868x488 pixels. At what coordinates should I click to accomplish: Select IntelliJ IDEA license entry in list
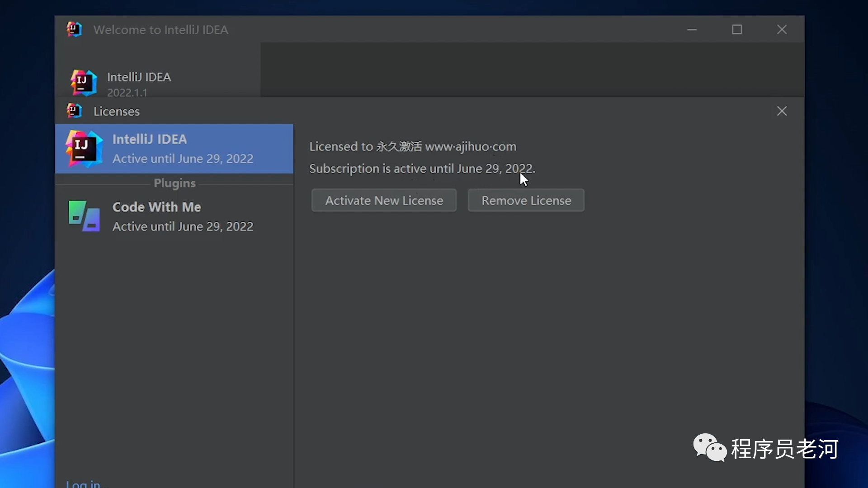(174, 149)
